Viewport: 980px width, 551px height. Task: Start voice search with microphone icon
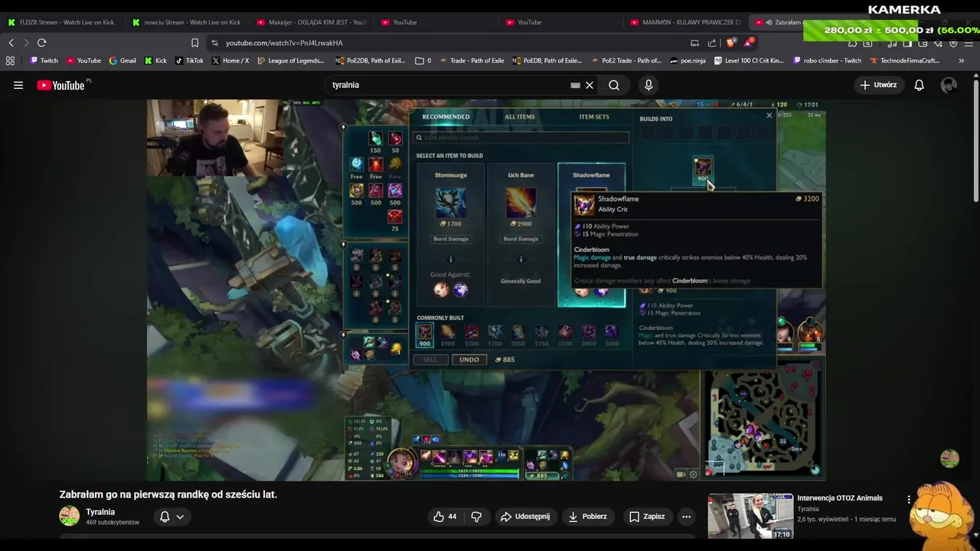648,85
